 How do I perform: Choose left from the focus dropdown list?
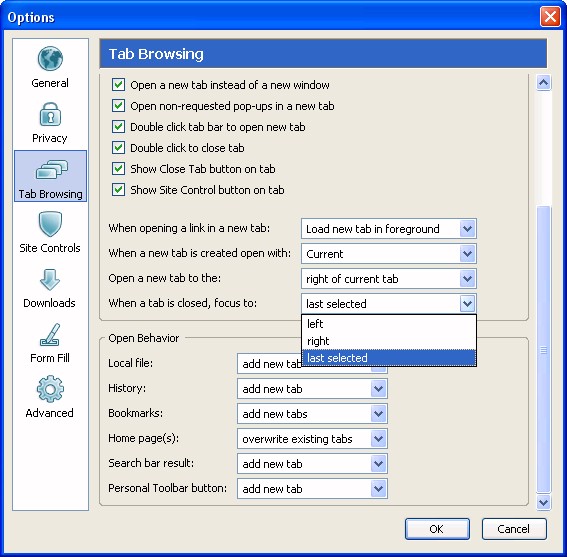click(389, 324)
